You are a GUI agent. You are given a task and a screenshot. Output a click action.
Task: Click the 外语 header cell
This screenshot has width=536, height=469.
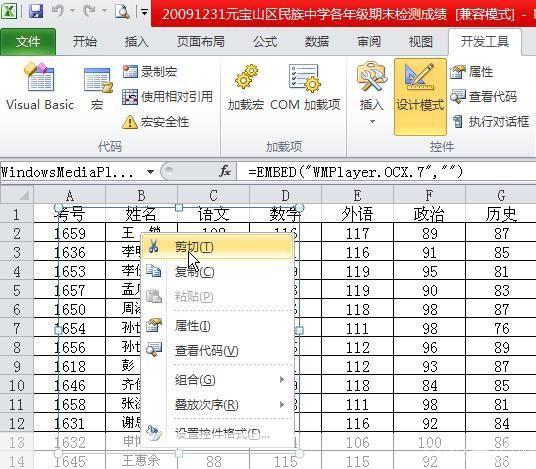[x=358, y=214]
